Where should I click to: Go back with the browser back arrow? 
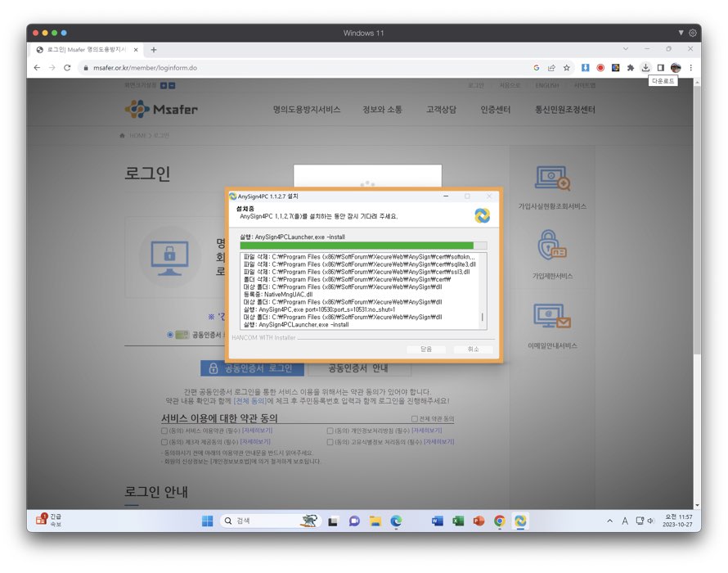click(x=37, y=68)
